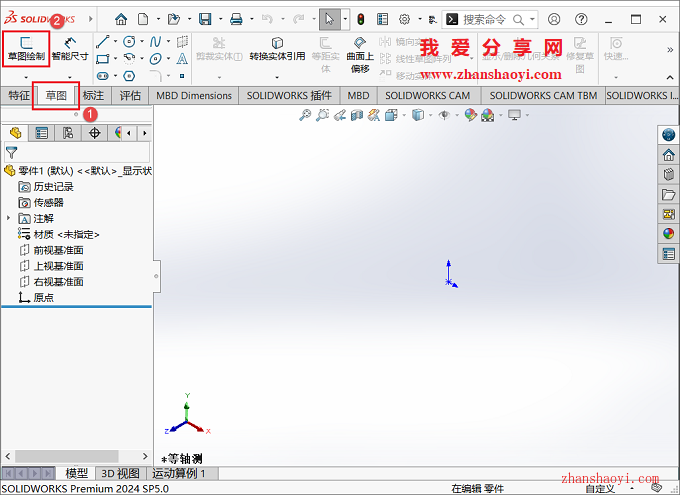The width and height of the screenshot is (680, 495).
Task: Open the PropertyManager tab icon
Action: (41, 133)
